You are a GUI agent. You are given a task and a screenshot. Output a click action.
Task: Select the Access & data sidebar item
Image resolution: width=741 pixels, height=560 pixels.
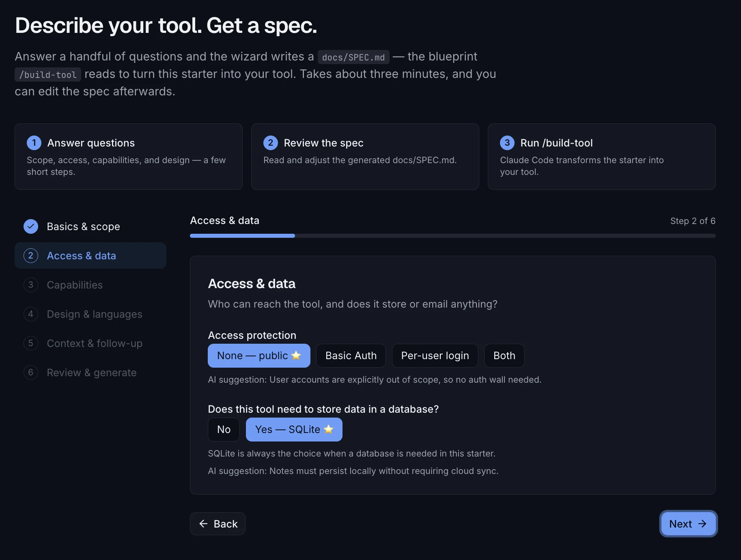click(90, 256)
